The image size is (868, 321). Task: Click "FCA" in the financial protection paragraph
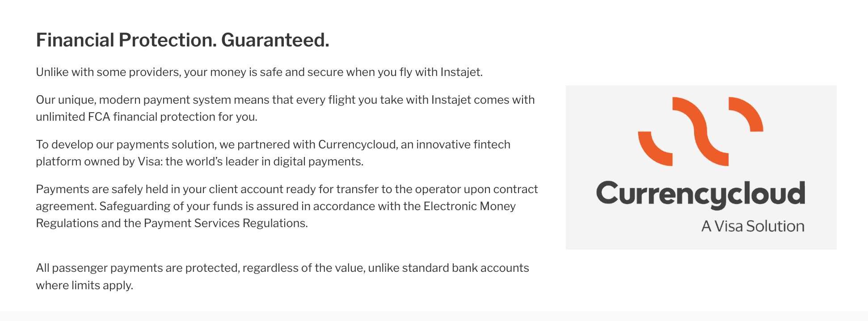99,117
